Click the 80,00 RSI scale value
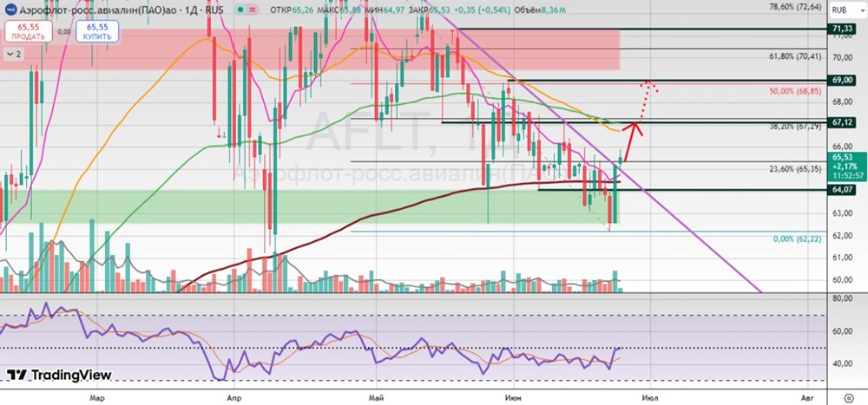Viewport: 868px width, 405px height. [842, 299]
